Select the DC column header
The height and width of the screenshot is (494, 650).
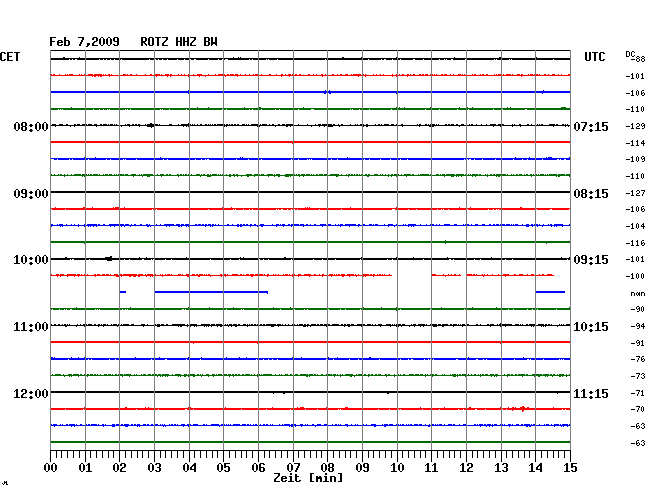click(x=630, y=54)
